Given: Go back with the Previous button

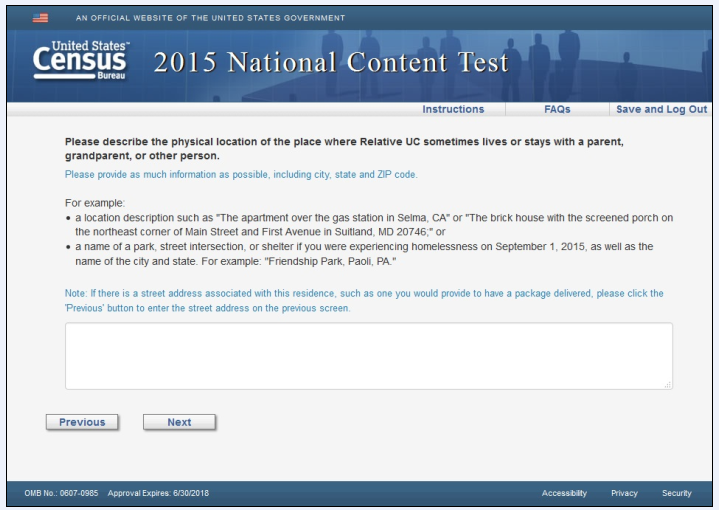Looking at the screenshot, I should click(x=82, y=422).
